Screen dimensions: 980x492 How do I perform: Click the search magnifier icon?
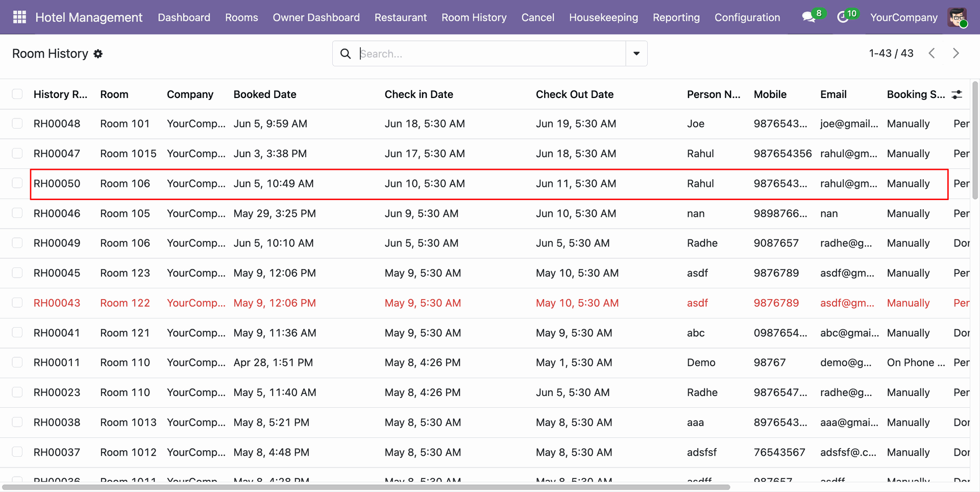[x=346, y=54]
